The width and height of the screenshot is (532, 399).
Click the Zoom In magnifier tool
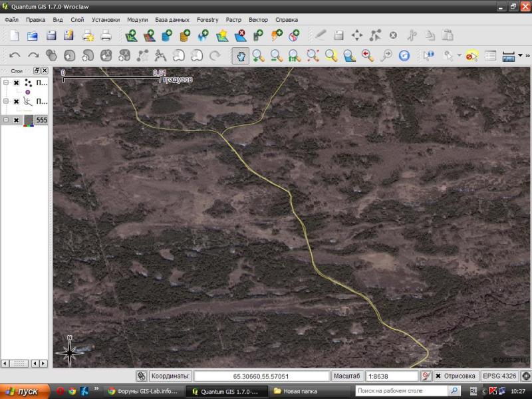[x=258, y=56]
